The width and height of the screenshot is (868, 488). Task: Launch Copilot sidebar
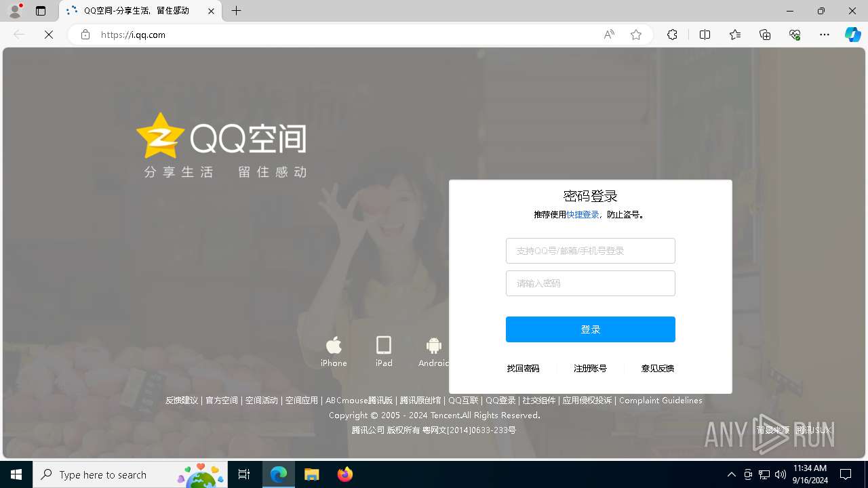852,35
